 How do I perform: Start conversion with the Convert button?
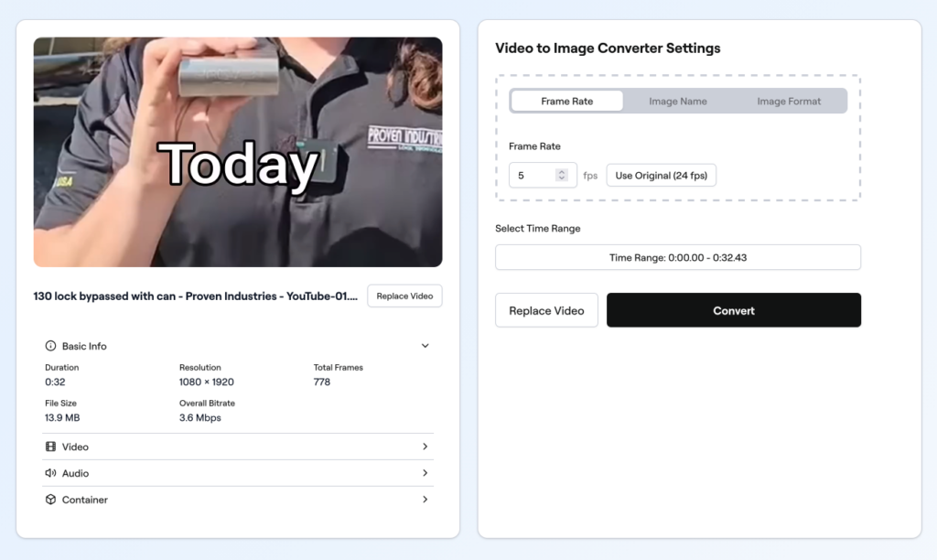pyautogui.click(x=733, y=311)
